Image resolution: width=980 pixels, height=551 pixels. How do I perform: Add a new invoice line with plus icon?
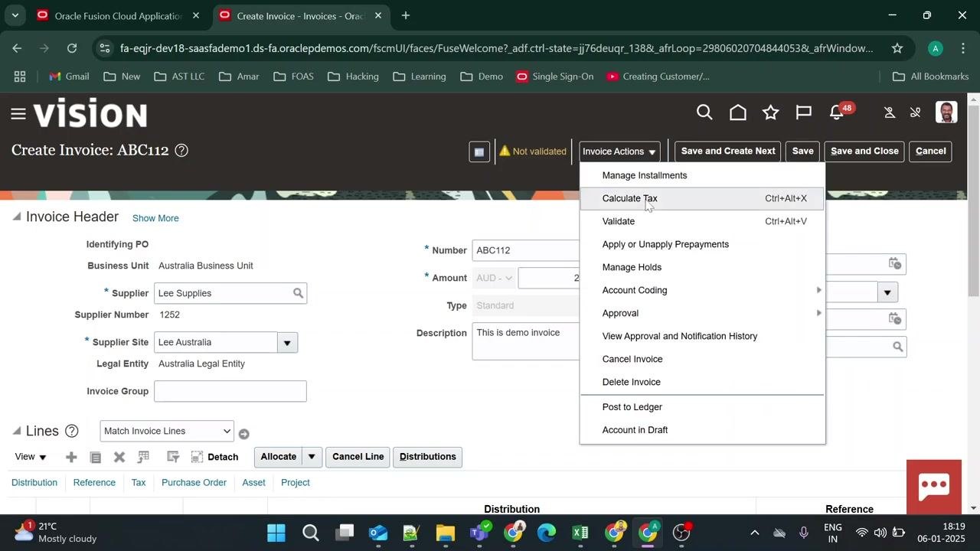click(x=71, y=457)
